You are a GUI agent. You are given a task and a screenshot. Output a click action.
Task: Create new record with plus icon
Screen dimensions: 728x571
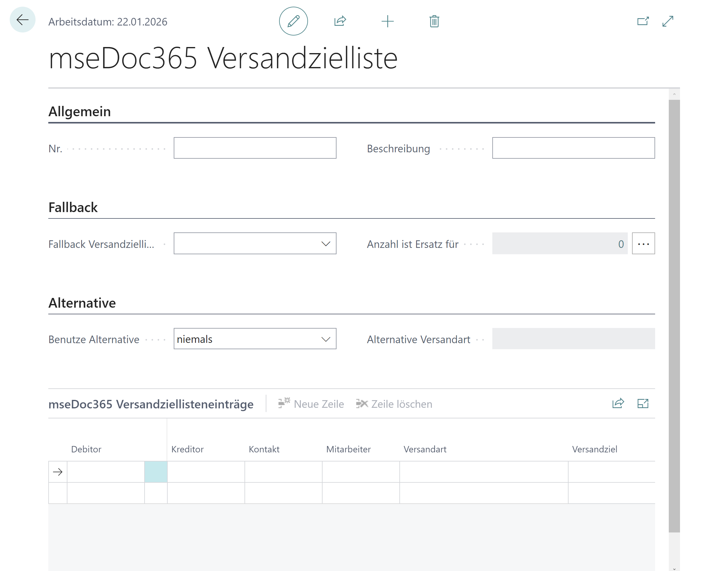[x=388, y=21]
